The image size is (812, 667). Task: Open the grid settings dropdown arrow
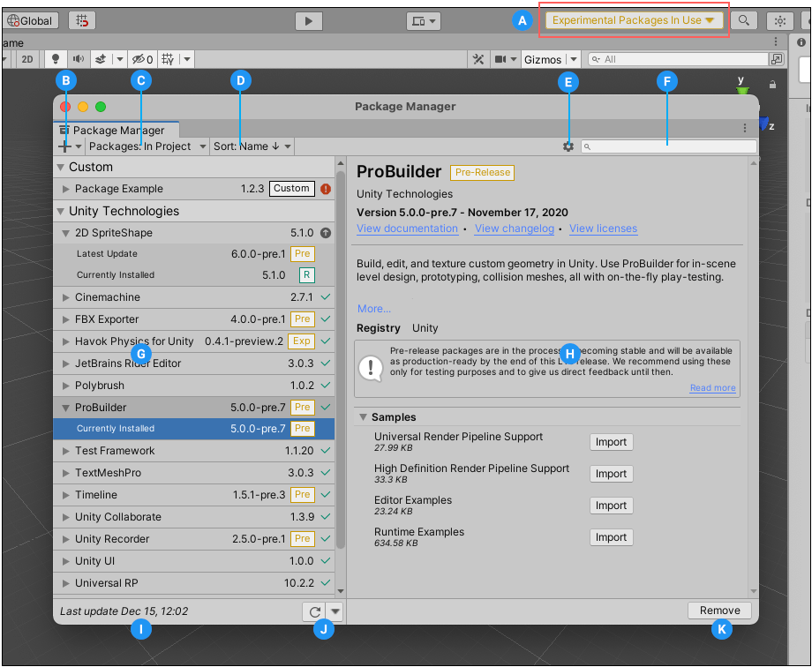coord(187,60)
